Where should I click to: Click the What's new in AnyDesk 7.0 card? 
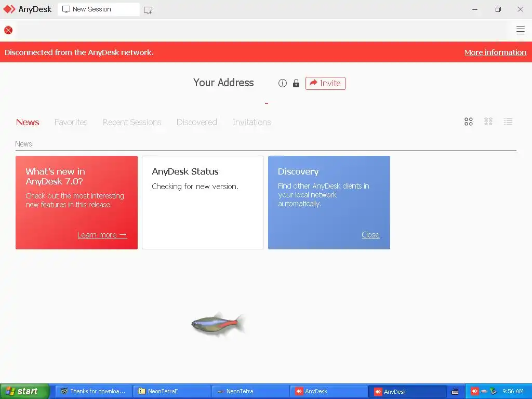click(76, 203)
